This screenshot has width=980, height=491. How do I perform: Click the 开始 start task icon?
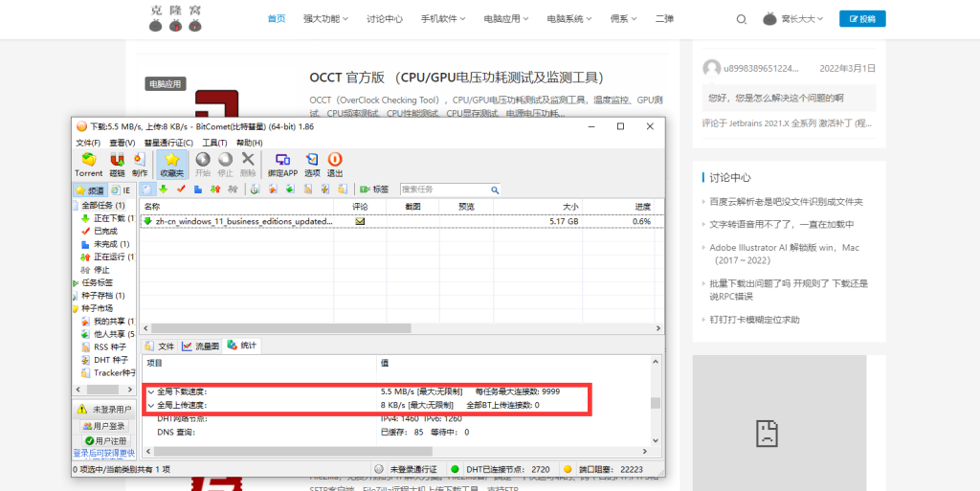pyautogui.click(x=203, y=165)
